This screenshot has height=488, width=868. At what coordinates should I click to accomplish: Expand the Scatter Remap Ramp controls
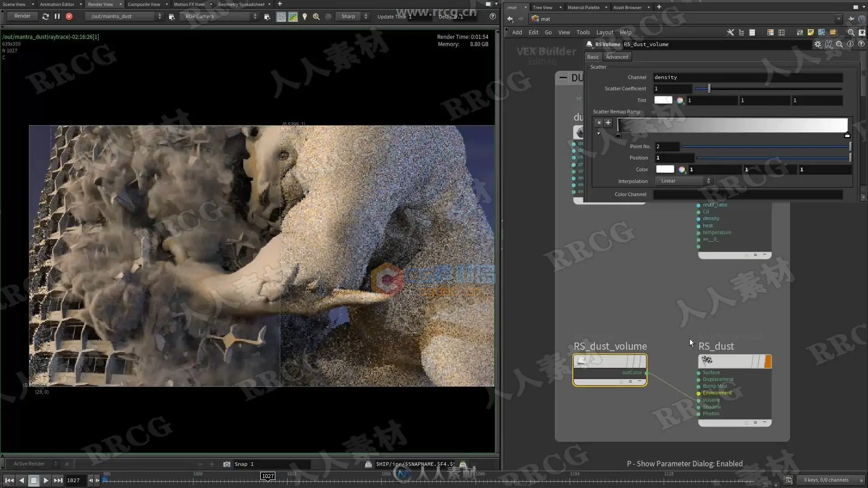click(x=599, y=133)
